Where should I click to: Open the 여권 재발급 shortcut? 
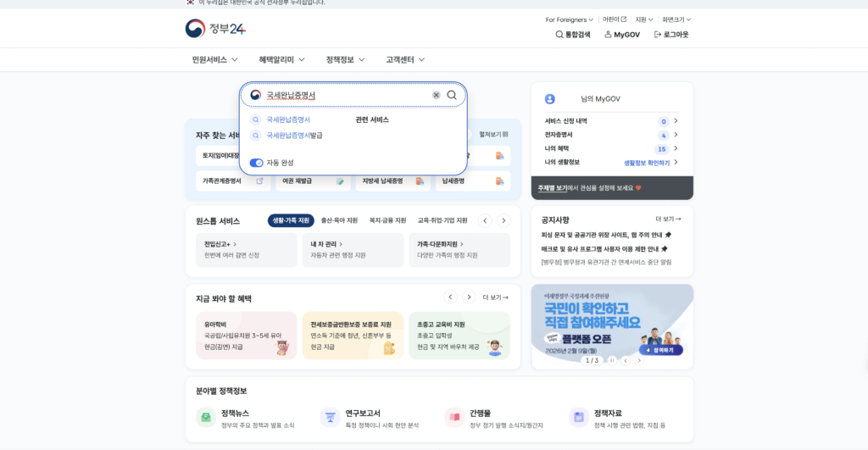click(x=313, y=181)
